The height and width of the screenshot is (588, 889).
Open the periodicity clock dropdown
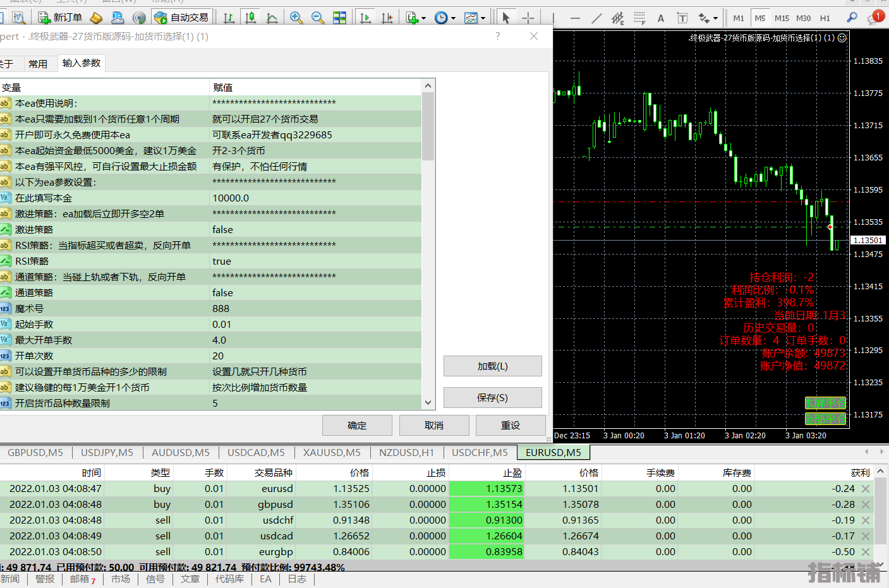coord(442,18)
